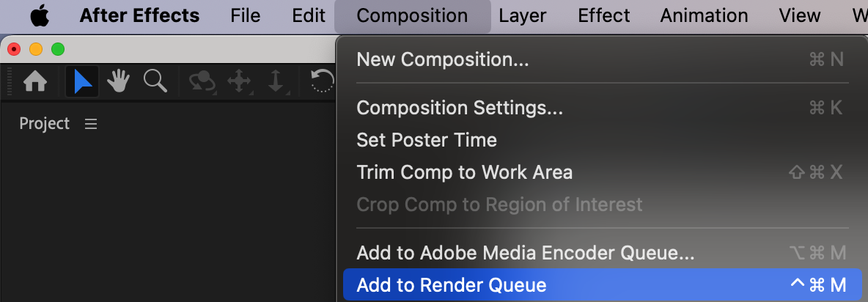Open the Effect menu

[603, 15]
